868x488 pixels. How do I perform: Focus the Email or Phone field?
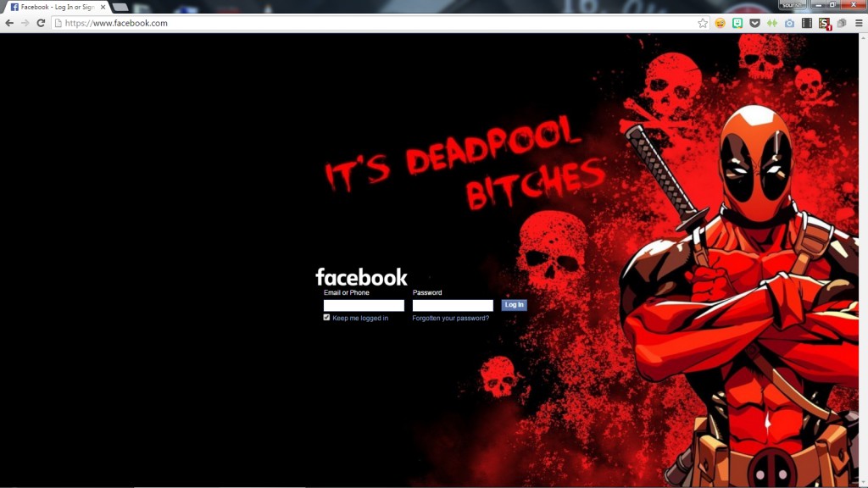364,305
